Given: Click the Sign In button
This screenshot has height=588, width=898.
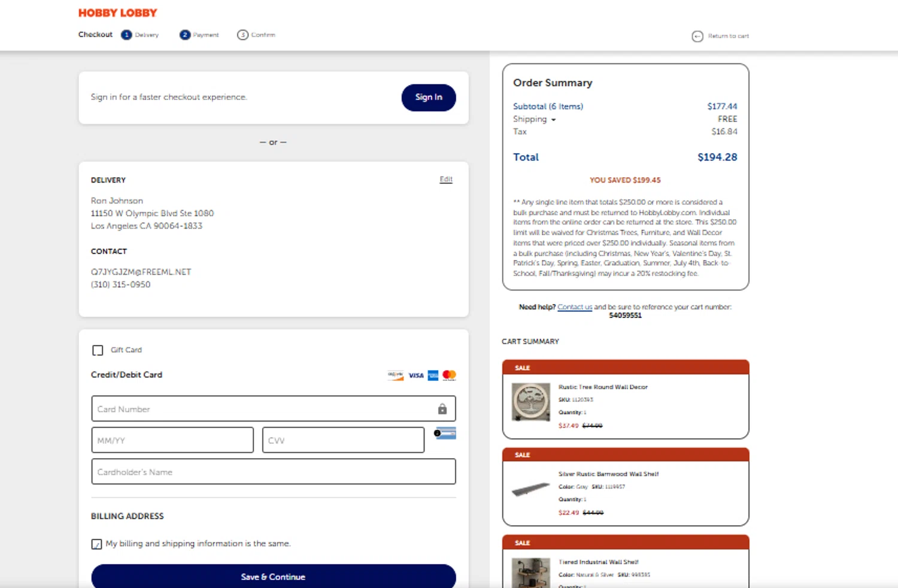Looking at the screenshot, I should tap(429, 97).
